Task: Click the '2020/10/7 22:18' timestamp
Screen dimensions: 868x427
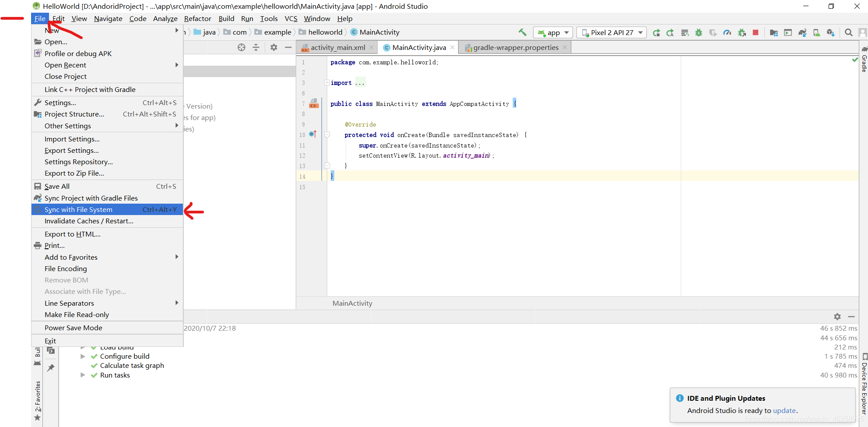Action: (x=210, y=328)
